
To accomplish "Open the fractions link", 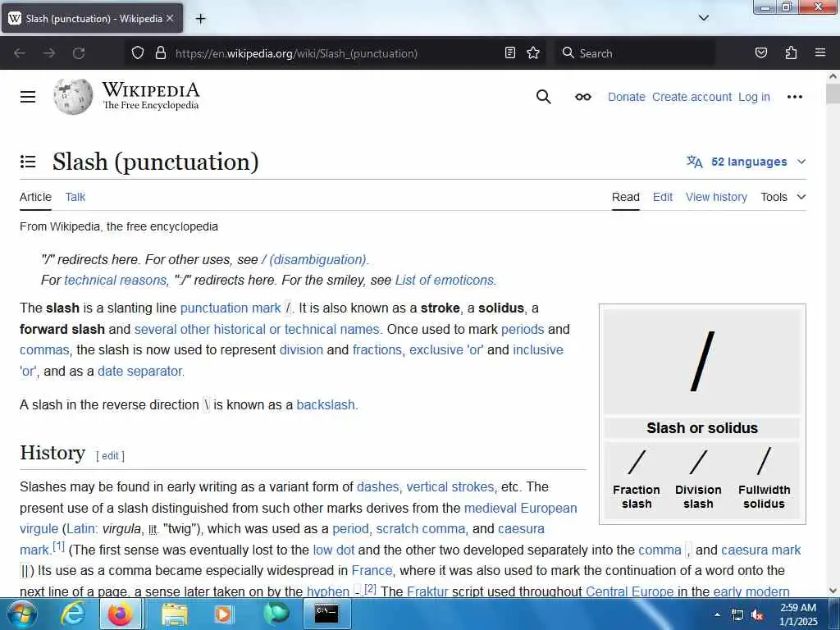I will pyautogui.click(x=377, y=349).
